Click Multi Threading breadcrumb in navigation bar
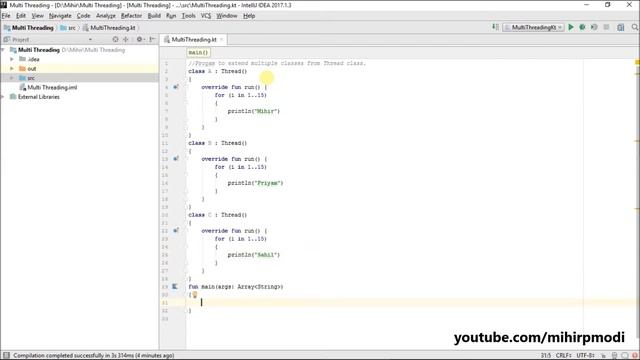640x360 pixels. pyautogui.click(x=29, y=28)
